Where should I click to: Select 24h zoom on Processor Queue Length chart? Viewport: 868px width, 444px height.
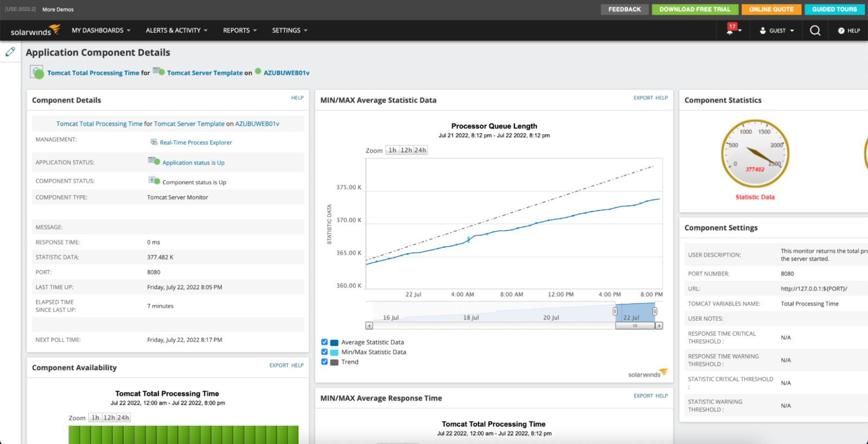[420, 150]
